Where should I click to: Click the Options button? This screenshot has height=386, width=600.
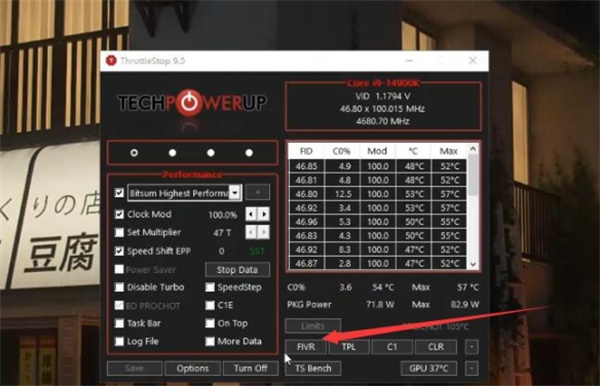pos(192,368)
